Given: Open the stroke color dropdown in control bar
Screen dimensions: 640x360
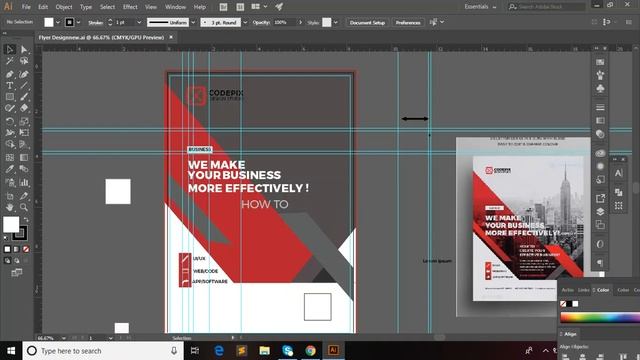Looking at the screenshot, I should [x=78, y=22].
